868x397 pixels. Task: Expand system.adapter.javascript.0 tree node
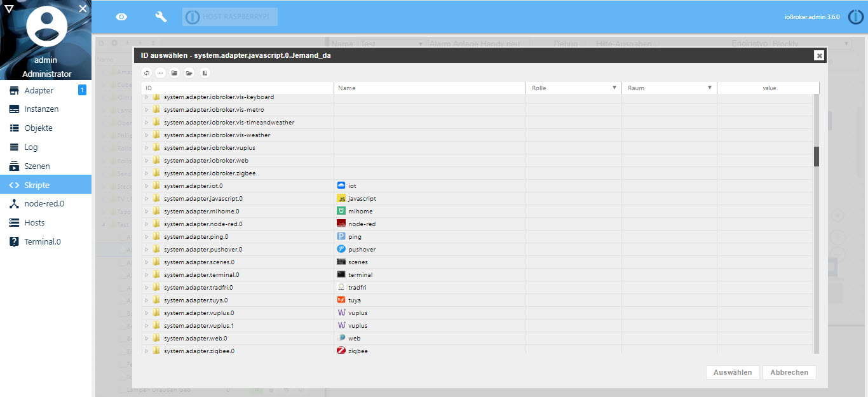pyautogui.click(x=147, y=199)
